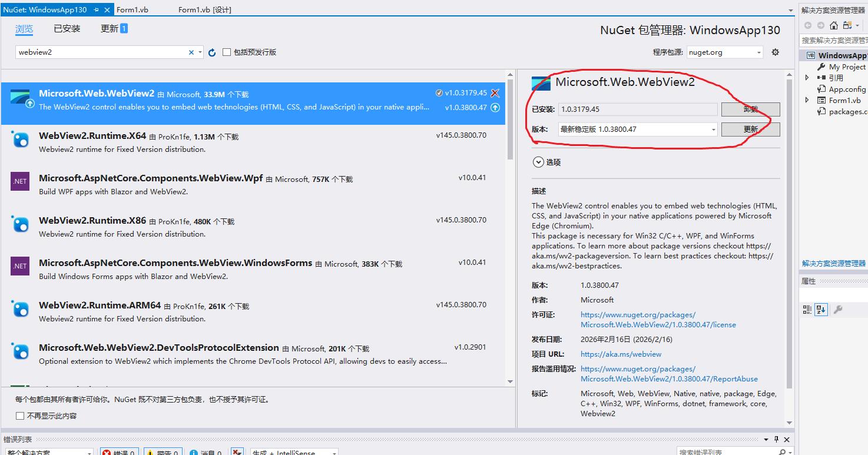Expand the options section chevron

click(x=538, y=162)
